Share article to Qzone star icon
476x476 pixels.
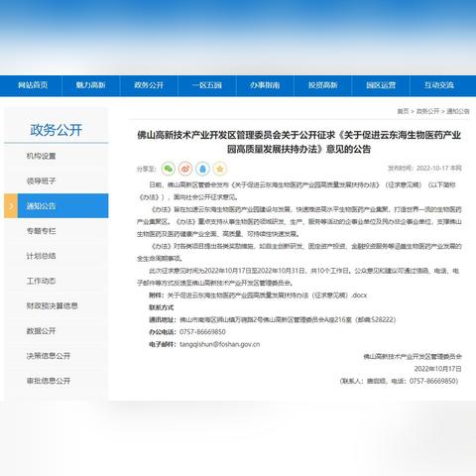pyautogui.click(x=220, y=169)
